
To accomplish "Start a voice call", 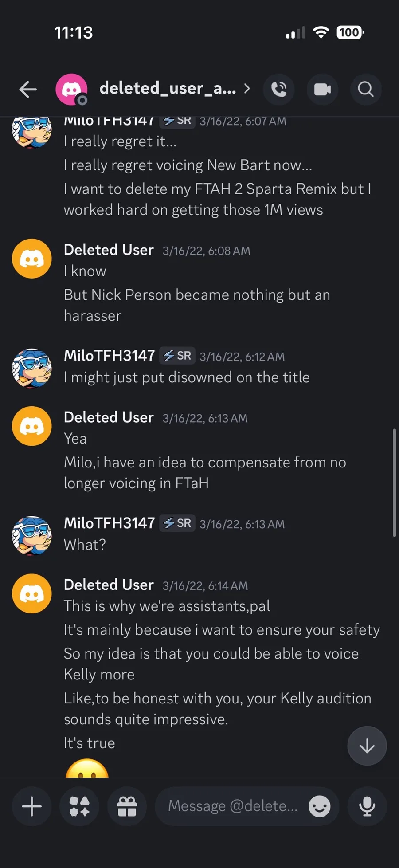I will [279, 89].
